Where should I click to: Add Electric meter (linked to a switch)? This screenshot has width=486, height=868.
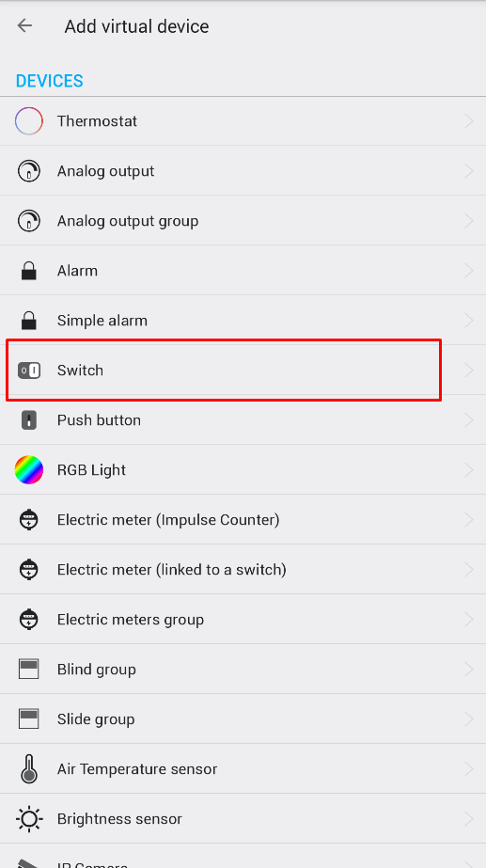(243, 570)
